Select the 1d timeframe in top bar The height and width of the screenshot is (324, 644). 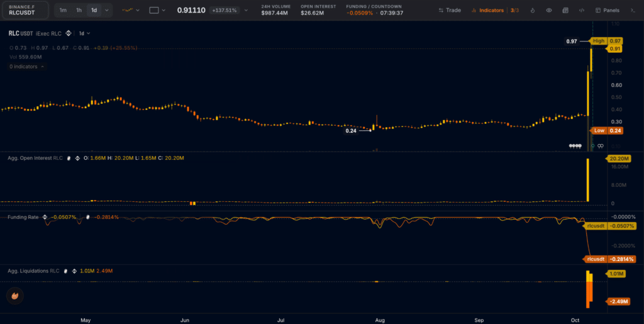94,10
